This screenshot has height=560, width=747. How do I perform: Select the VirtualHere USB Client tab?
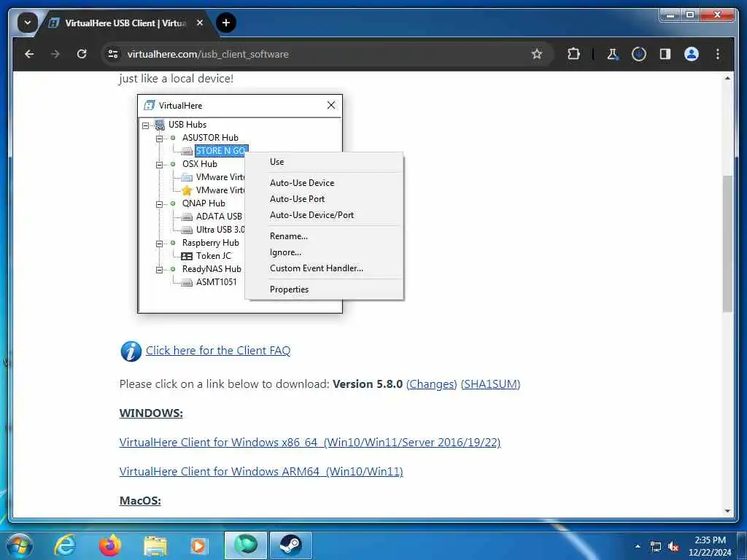(125, 23)
